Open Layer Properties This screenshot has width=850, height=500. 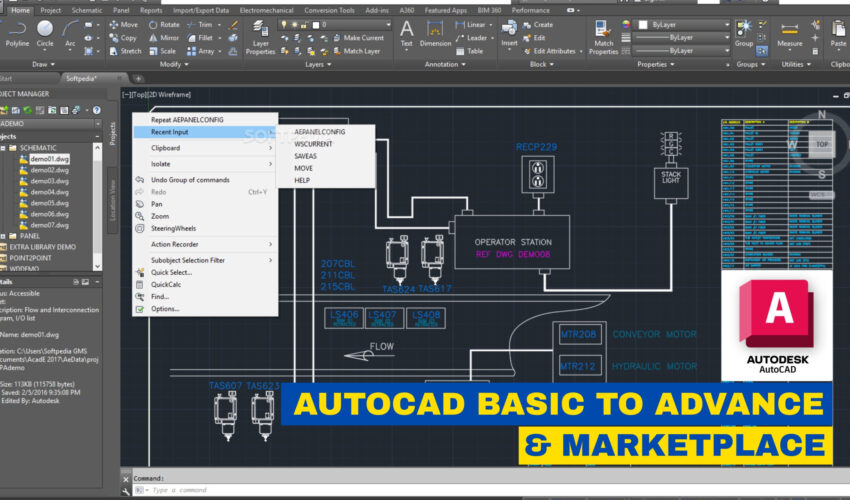[260, 38]
